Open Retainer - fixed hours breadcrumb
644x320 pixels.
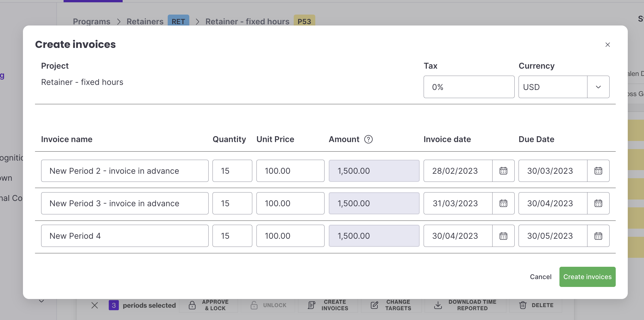247,21
